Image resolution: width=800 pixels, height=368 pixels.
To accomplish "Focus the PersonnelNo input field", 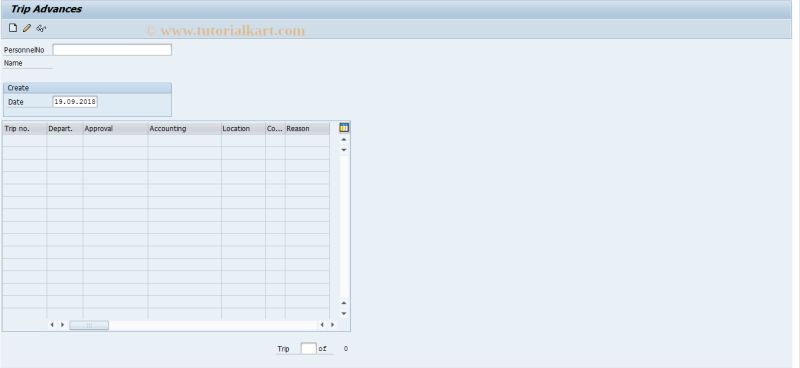I will coord(112,50).
